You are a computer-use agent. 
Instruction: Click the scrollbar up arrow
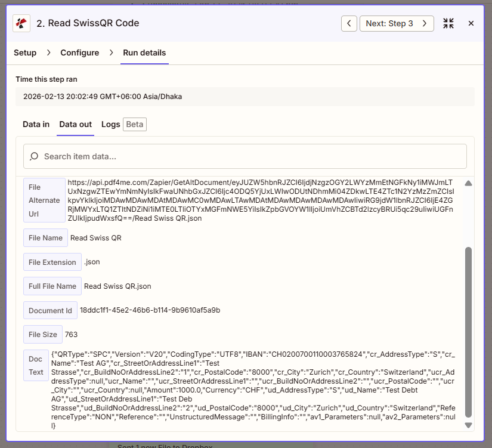[468, 183]
